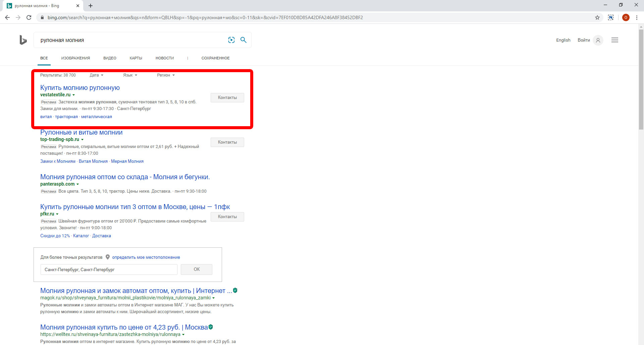Open Мерная Молния sublink
The width and height of the screenshot is (644, 345).
click(x=127, y=161)
